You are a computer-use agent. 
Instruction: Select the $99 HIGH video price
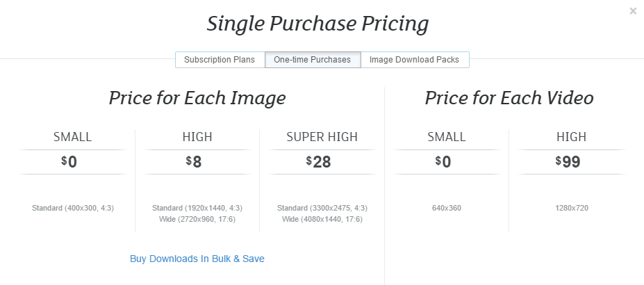click(x=568, y=162)
